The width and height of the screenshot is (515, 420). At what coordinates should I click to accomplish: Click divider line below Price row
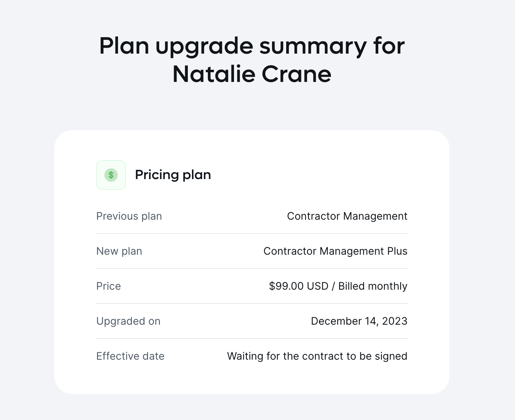point(252,303)
